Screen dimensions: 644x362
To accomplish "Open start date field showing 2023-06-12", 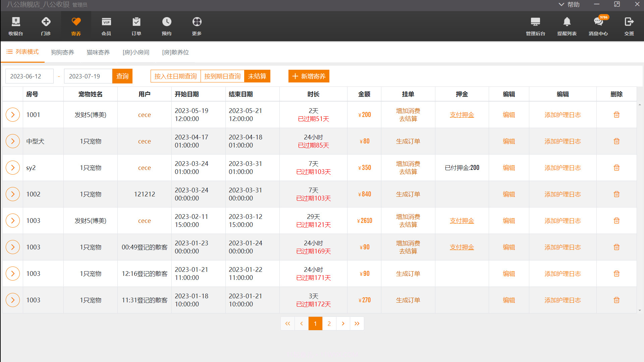I will click(29, 76).
